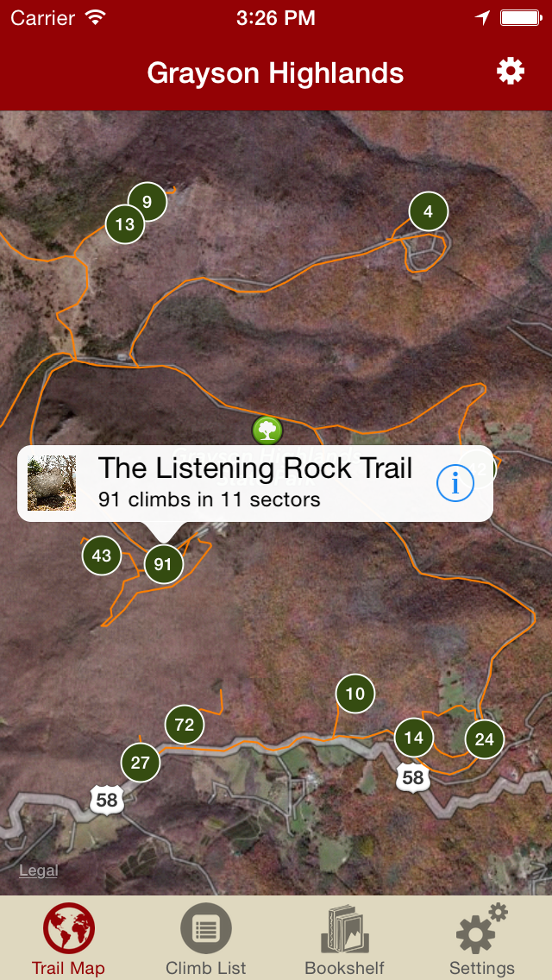Tap the info button in Listening Rock callout
The height and width of the screenshot is (980, 552).
pos(455,483)
